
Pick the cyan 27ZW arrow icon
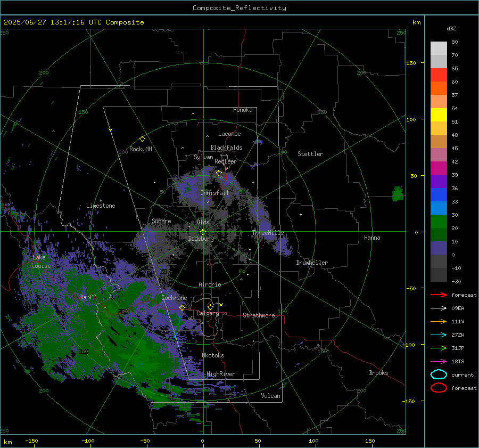[x=439, y=335]
